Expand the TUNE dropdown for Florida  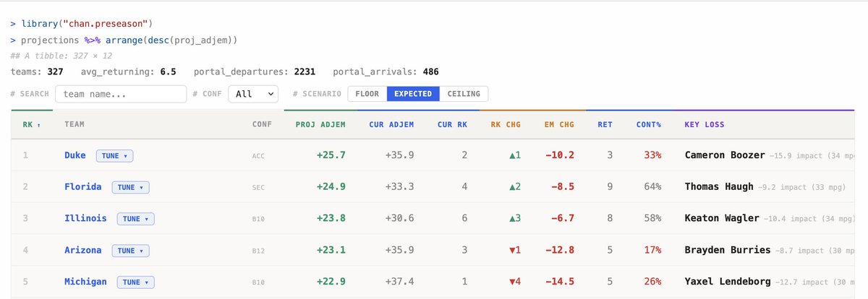click(130, 188)
